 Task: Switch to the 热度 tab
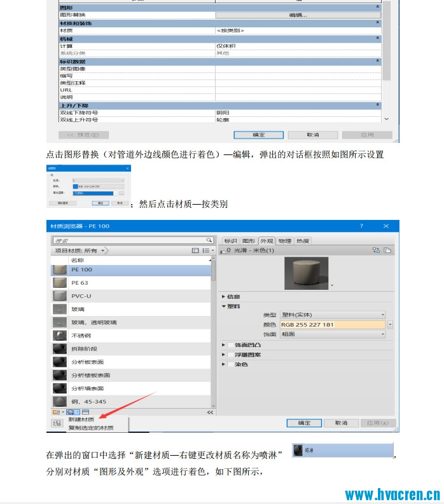tap(303, 241)
